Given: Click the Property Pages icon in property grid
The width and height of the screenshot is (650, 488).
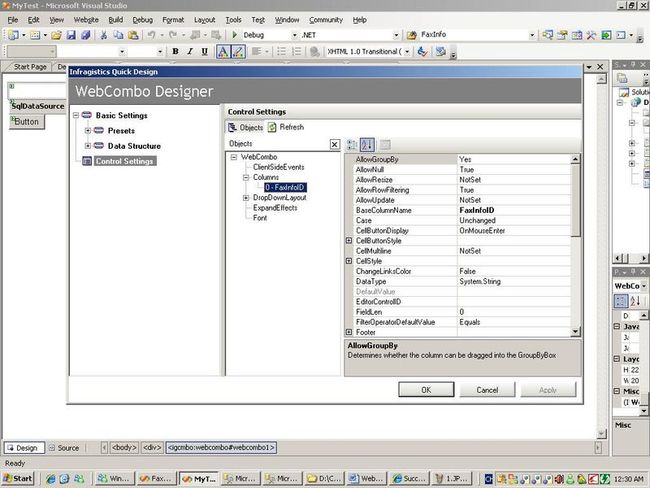Looking at the screenshot, I should tap(385, 144).
